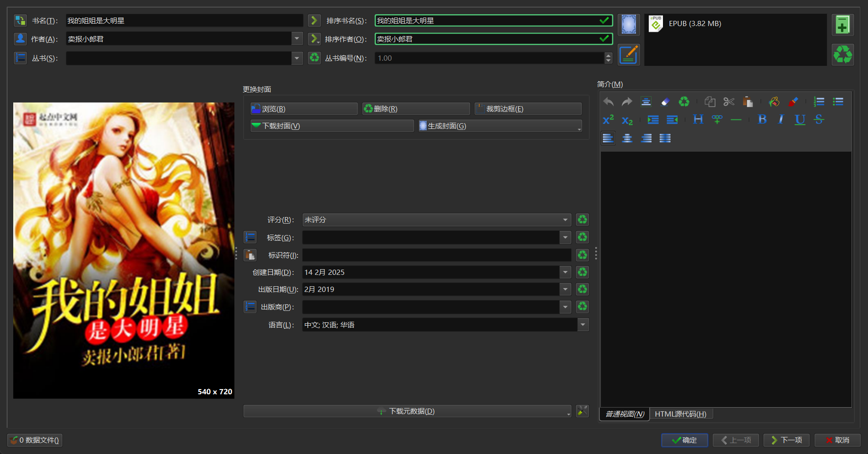Switch to the 普通视图 tab
The width and height of the screenshot is (868, 454).
[625, 414]
